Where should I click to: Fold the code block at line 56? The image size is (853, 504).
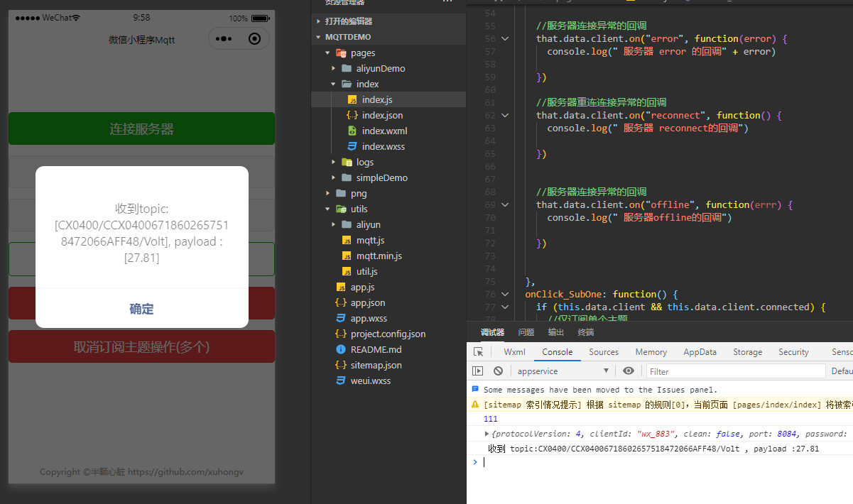(505, 39)
